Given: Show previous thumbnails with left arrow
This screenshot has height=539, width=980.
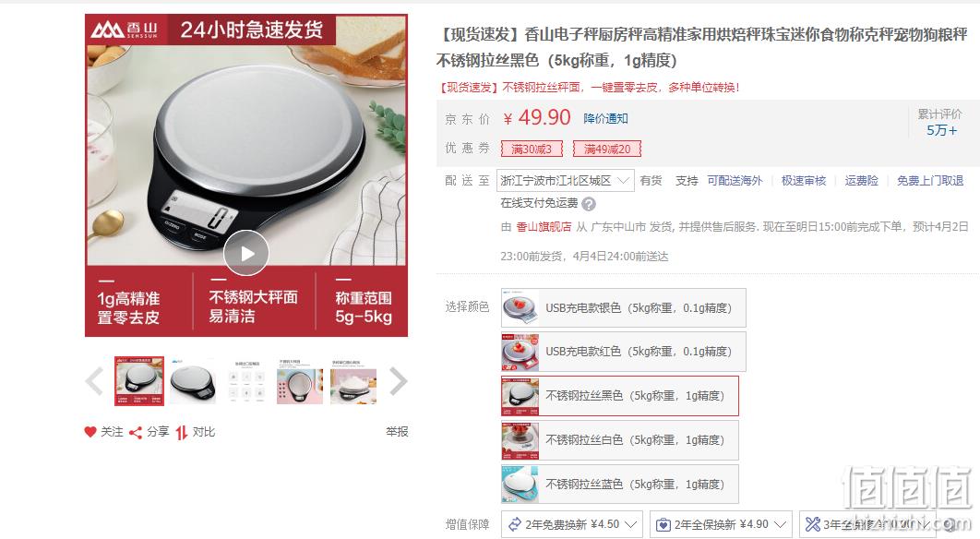Looking at the screenshot, I should 94,381.
